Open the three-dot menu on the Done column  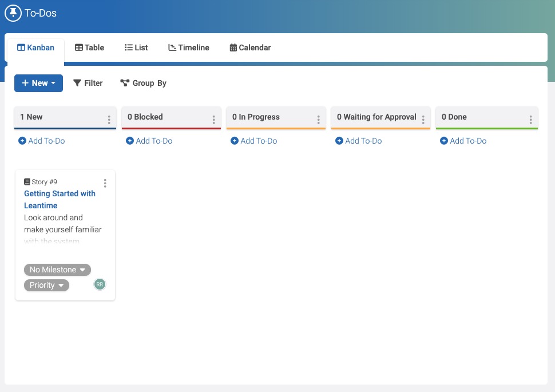click(531, 119)
